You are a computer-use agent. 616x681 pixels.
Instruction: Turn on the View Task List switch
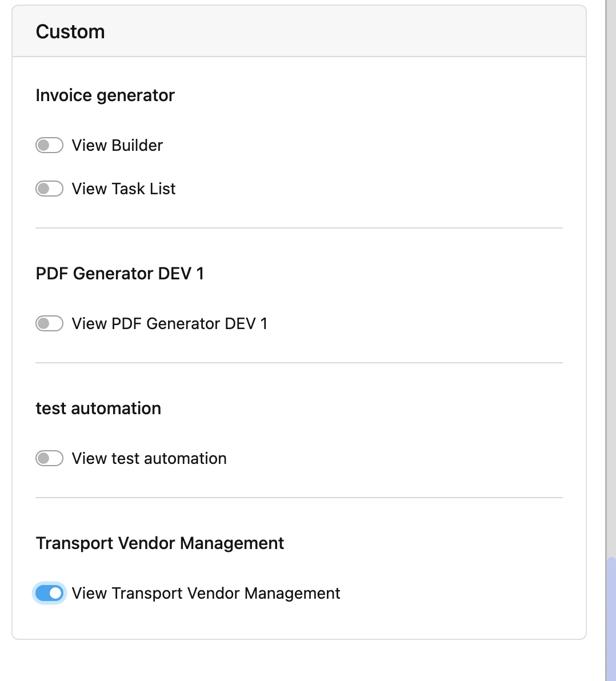coord(49,189)
